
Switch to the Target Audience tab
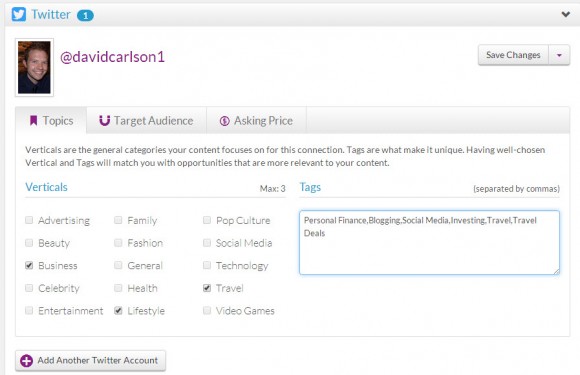146,121
